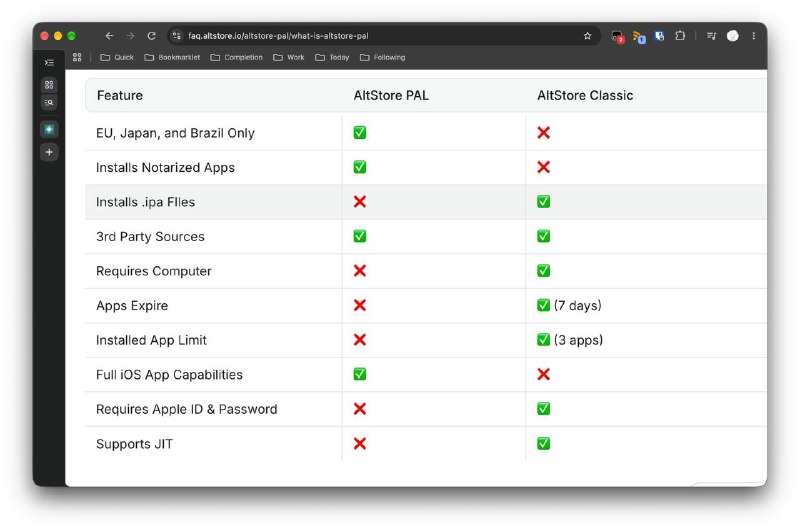
Task: Open the browser three-dot menu
Action: pyautogui.click(x=754, y=36)
